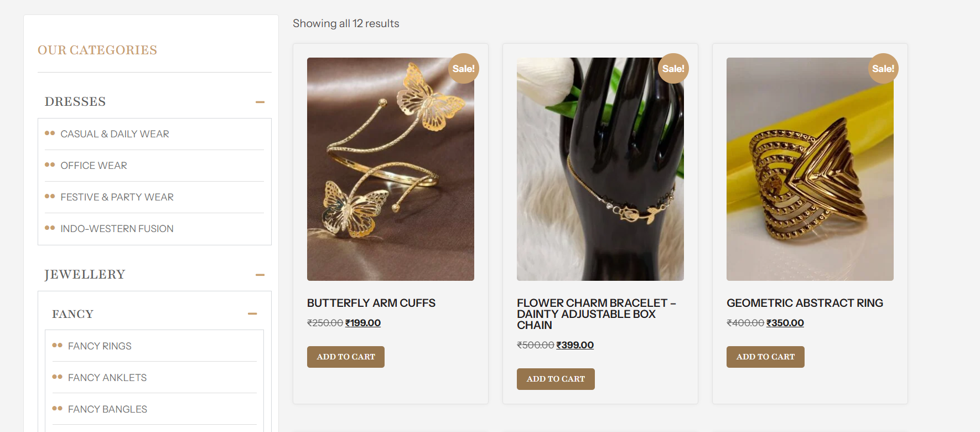Open the Geometric Abstract Ring title link
Viewport: 980px width, 432px height.
point(805,303)
